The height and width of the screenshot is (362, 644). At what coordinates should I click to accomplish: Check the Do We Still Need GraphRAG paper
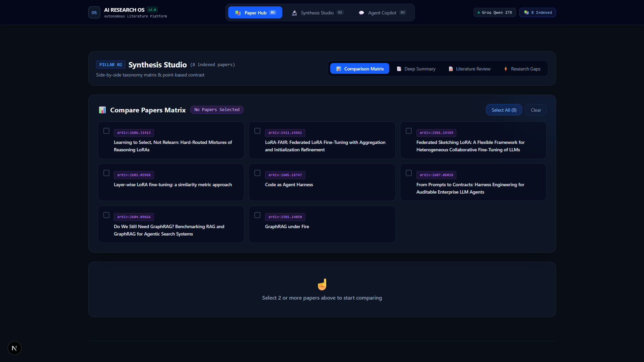coord(106,215)
